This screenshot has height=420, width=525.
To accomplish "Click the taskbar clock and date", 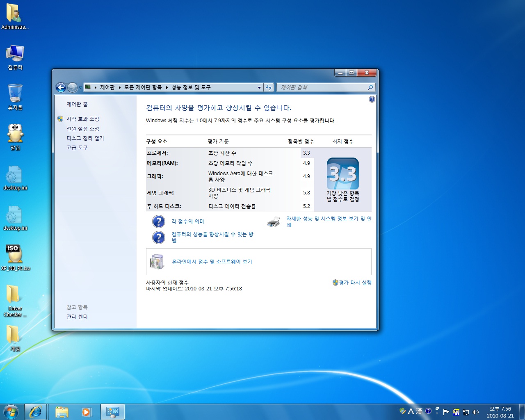I will (x=500, y=412).
